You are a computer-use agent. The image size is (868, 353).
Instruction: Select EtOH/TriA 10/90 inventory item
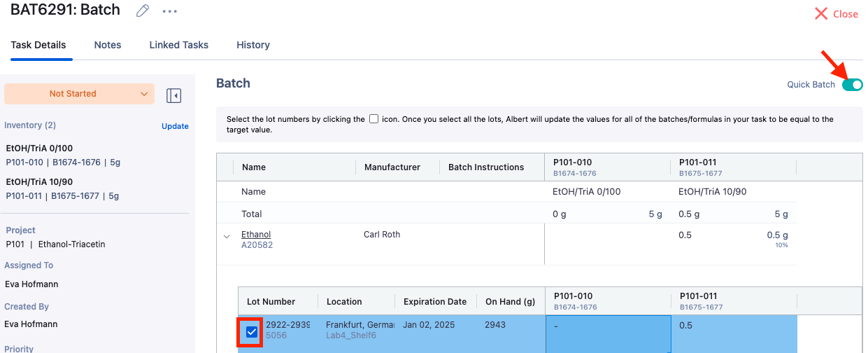39,181
